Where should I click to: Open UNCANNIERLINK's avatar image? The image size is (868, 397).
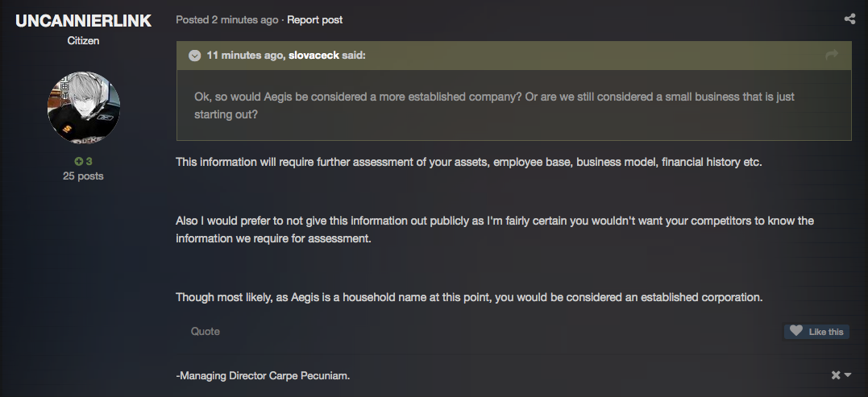click(84, 107)
